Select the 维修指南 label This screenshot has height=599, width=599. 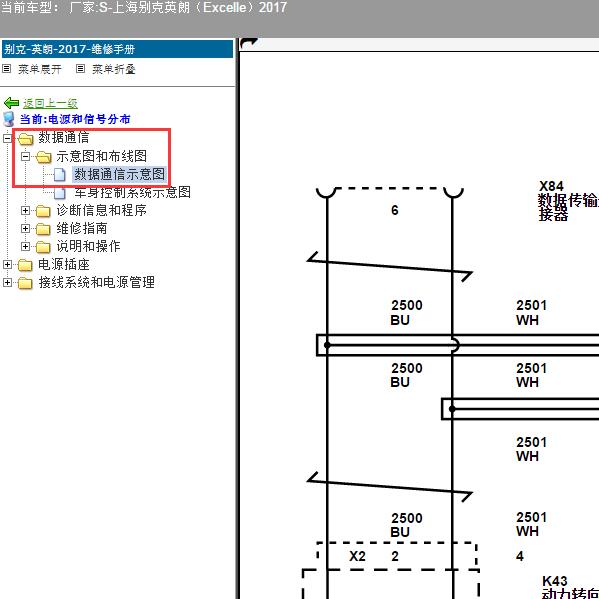click(82, 228)
